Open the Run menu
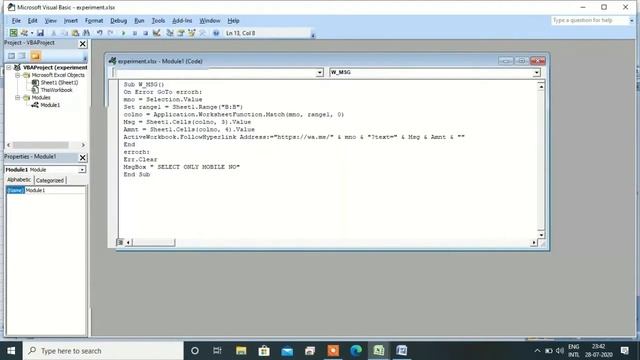 coord(139,20)
